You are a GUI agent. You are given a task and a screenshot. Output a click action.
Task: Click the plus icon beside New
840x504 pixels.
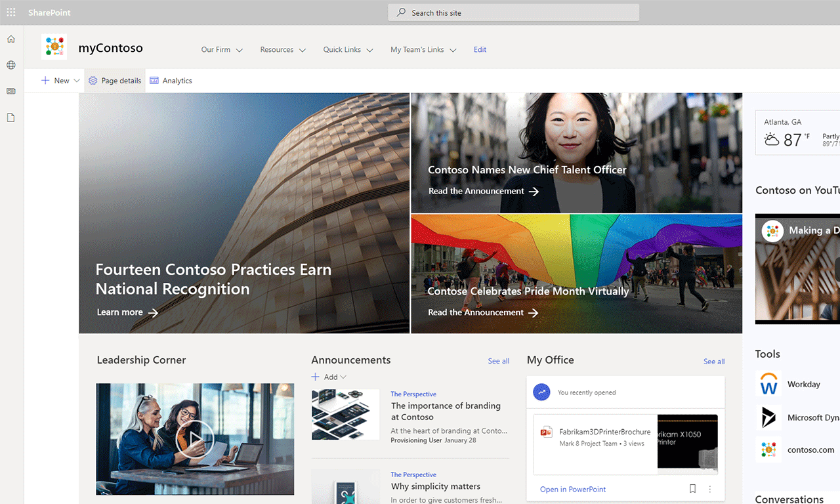click(x=45, y=81)
